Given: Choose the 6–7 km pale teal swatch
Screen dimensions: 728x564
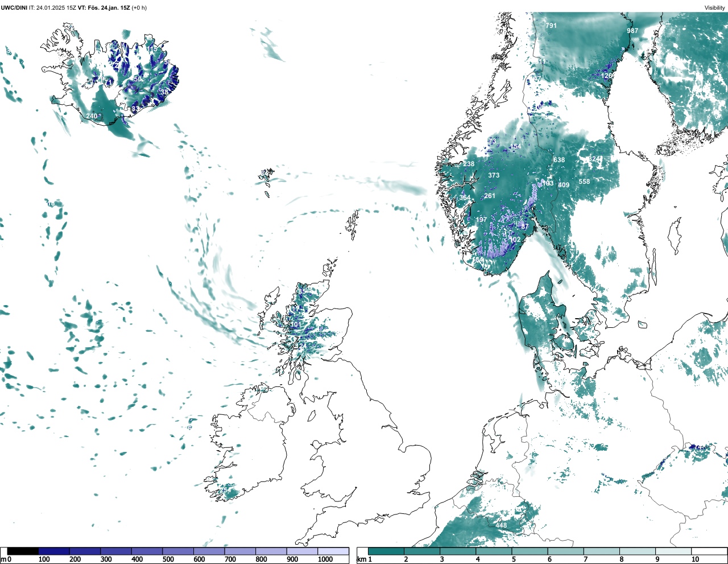Looking at the screenshot, I should 565,551.
